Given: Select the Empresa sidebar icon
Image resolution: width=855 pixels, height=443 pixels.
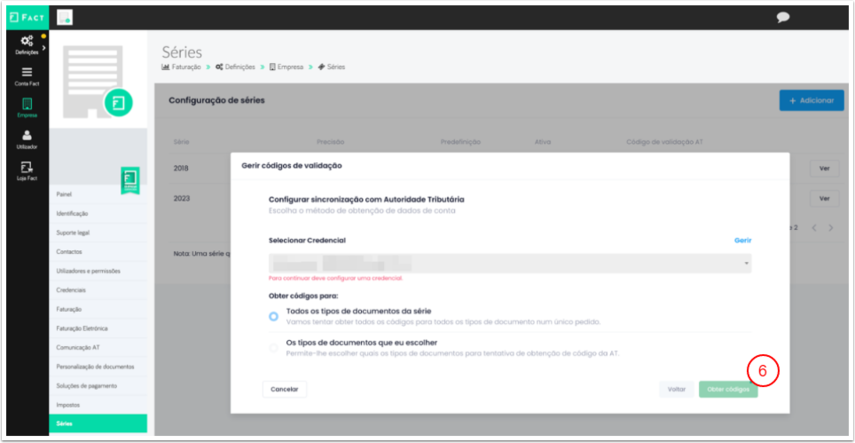Looking at the screenshot, I should pos(27,104).
